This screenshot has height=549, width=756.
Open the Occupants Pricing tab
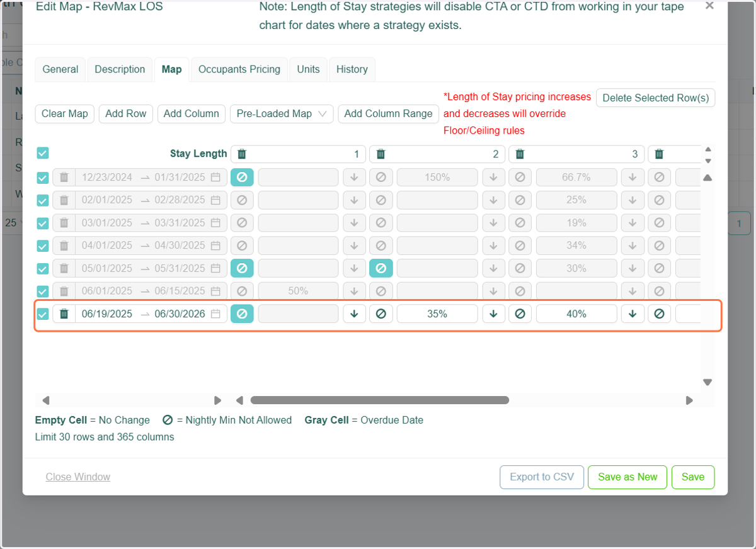(x=239, y=69)
